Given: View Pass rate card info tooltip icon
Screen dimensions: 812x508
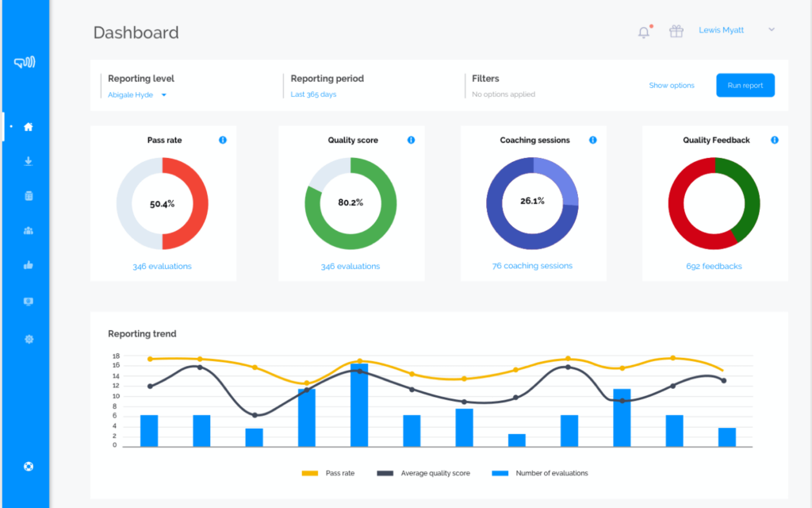Looking at the screenshot, I should pyautogui.click(x=223, y=140).
